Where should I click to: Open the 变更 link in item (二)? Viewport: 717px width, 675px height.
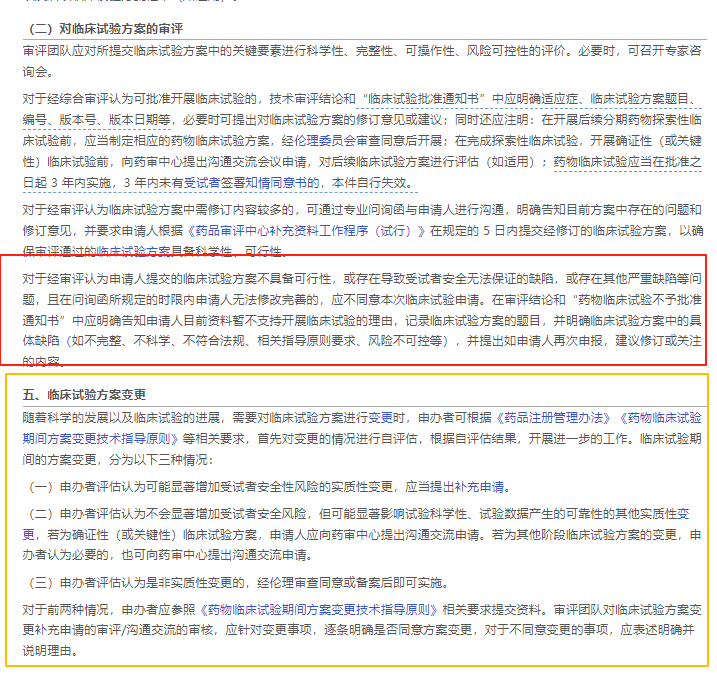(x=356, y=524)
